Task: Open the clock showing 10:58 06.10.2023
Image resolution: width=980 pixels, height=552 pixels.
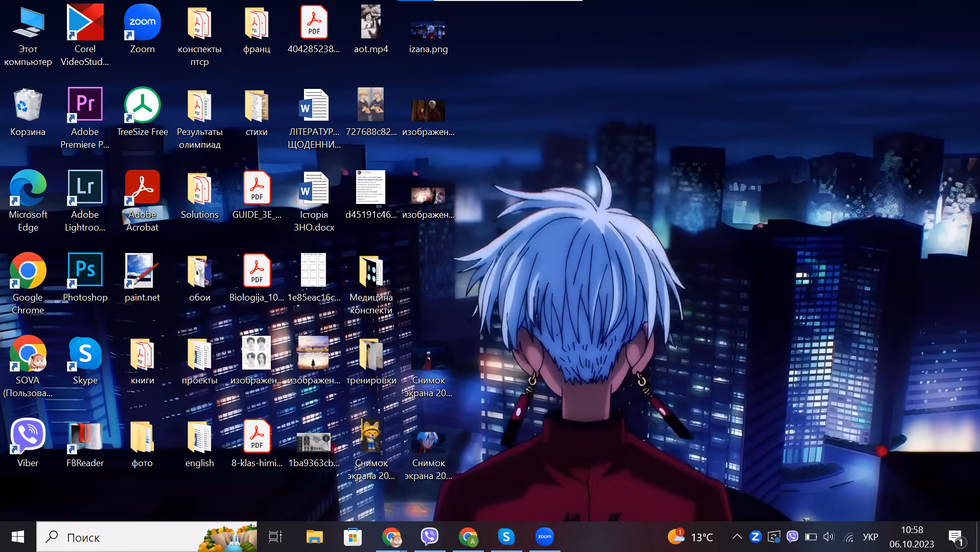Action: (912, 537)
